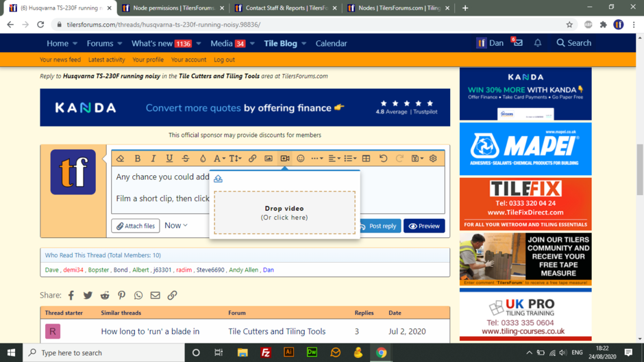The image size is (644, 362).
Task: Open the alerts bell icon
Action: [538, 42]
